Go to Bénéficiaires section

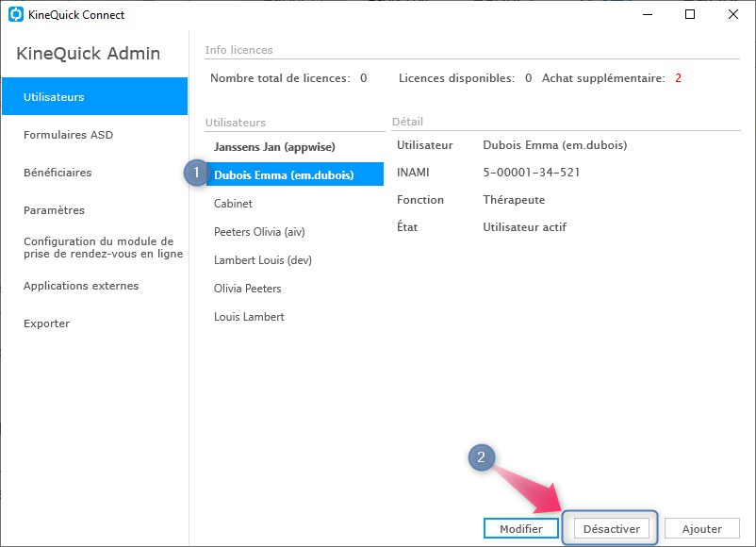tap(58, 173)
